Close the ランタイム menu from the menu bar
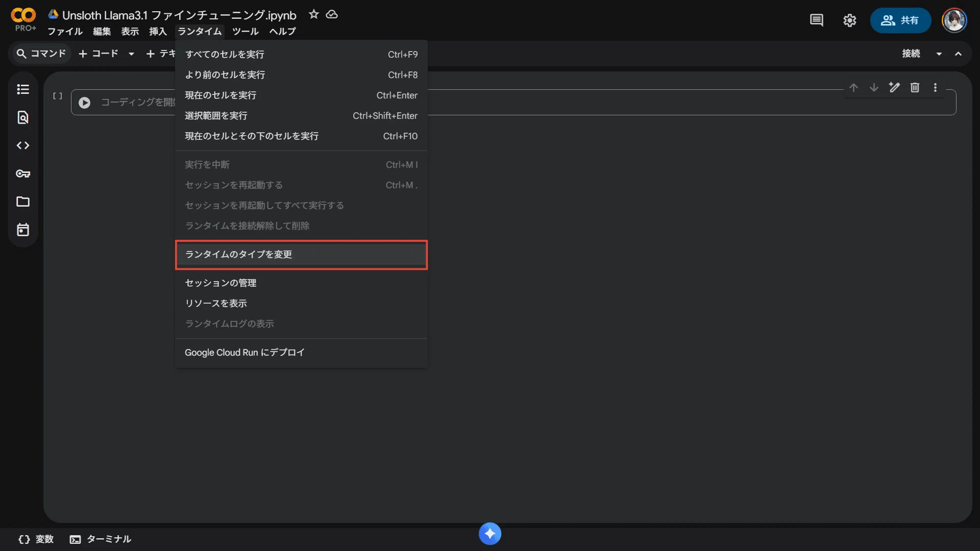This screenshot has height=551, width=980. click(x=200, y=32)
